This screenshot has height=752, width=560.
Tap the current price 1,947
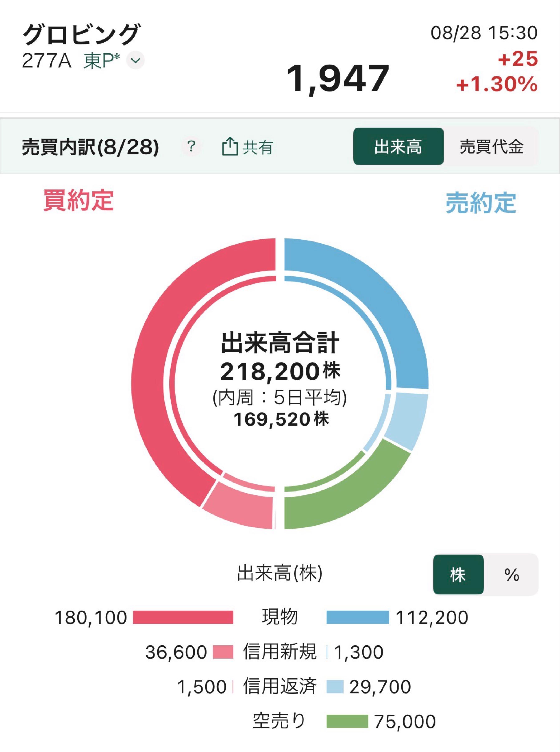coord(338,79)
